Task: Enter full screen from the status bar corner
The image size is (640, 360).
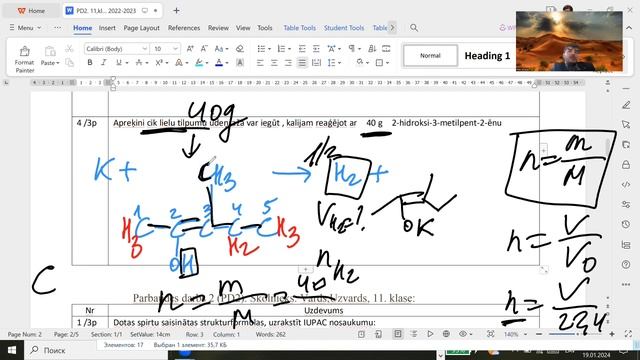Action: pos(628,334)
